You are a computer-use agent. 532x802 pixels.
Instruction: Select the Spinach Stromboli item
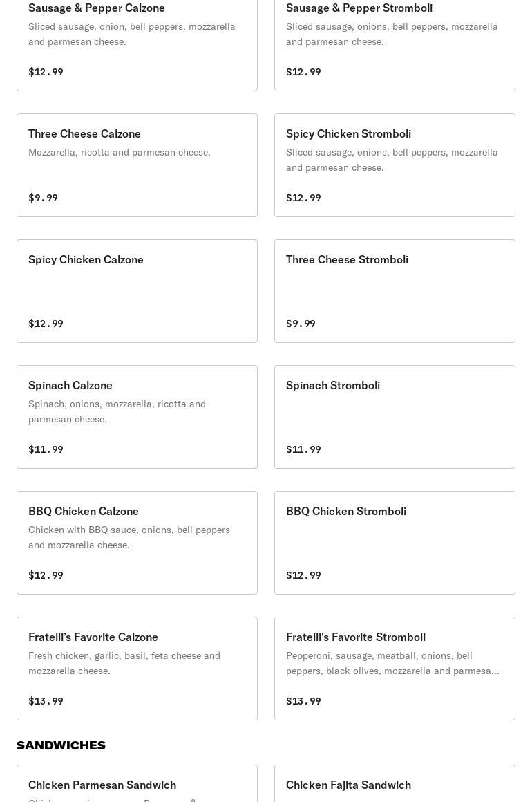pyautogui.click(x=395, y=417)
